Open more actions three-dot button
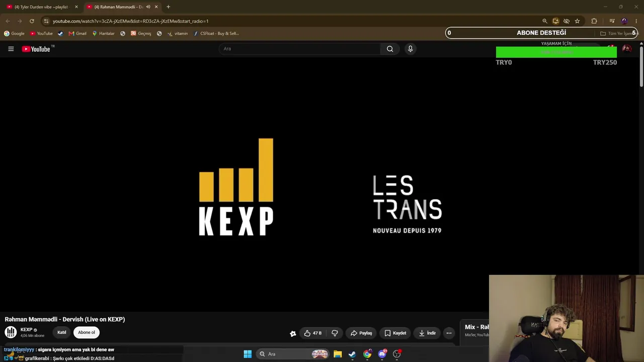The height and width of the screenshot is (362, 644). [x=449, y=333]
